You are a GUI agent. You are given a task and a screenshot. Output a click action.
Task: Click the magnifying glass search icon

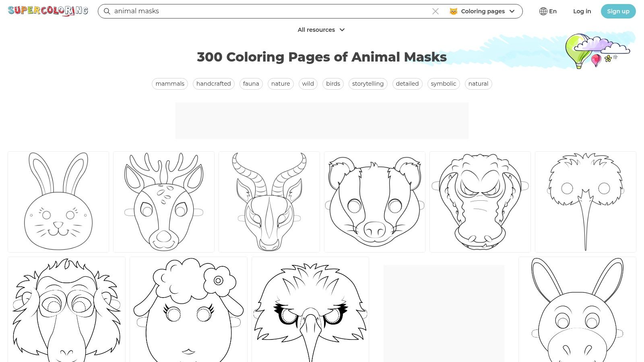(x=107, y=11)
